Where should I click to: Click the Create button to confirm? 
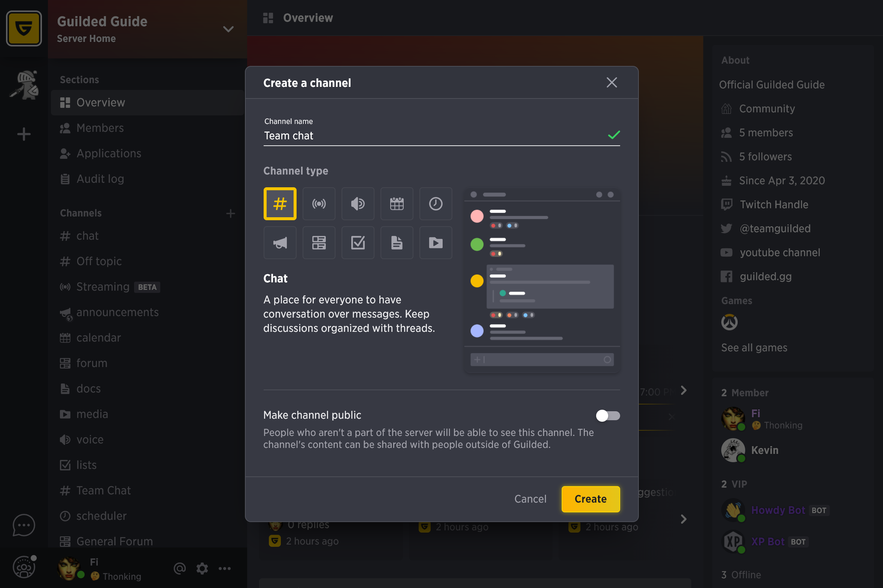590,498
